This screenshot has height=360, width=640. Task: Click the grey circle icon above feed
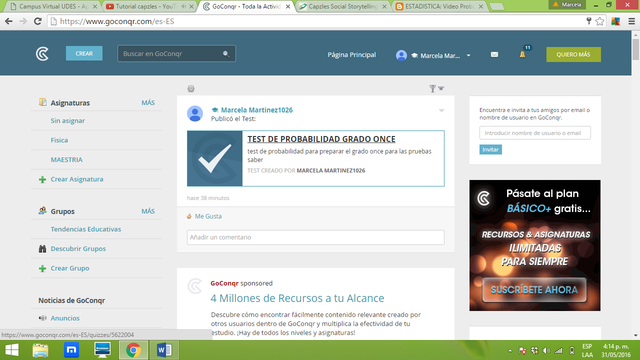[191, 89]
